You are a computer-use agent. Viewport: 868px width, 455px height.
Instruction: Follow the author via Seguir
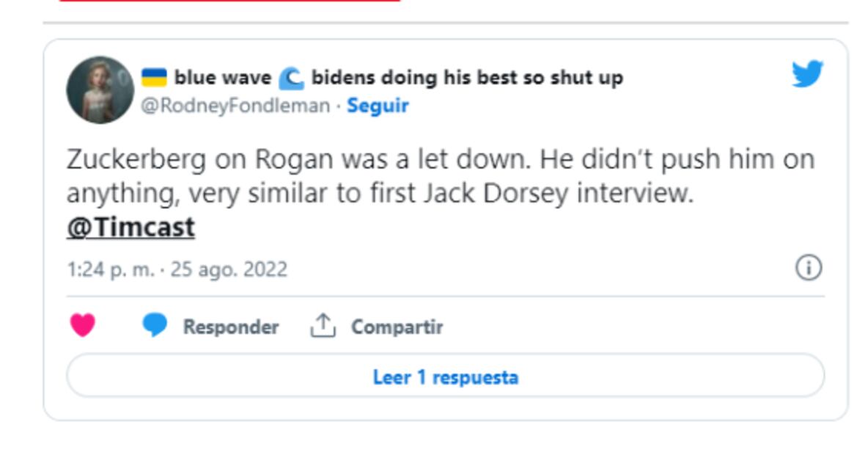378,106
